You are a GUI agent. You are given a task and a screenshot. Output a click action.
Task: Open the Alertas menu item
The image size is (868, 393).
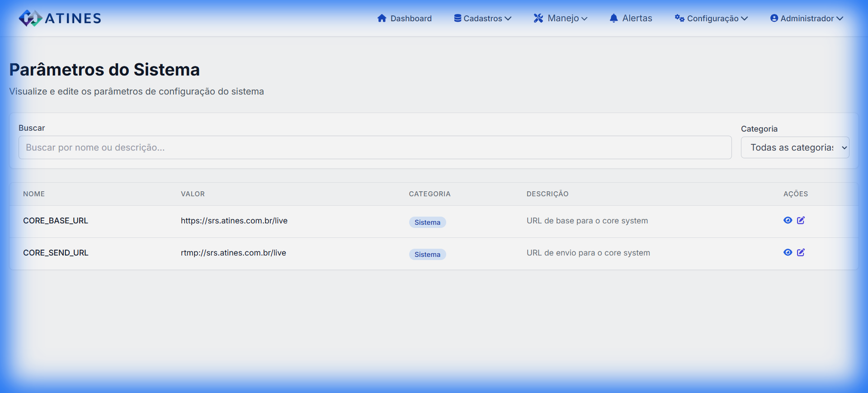pyautogui.click(x=637, y=18)
